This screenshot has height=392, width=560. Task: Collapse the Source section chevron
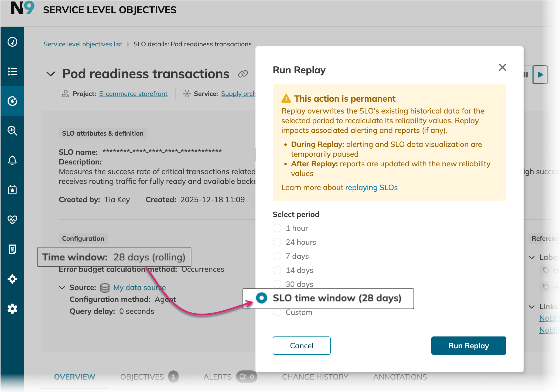(62, 288)
